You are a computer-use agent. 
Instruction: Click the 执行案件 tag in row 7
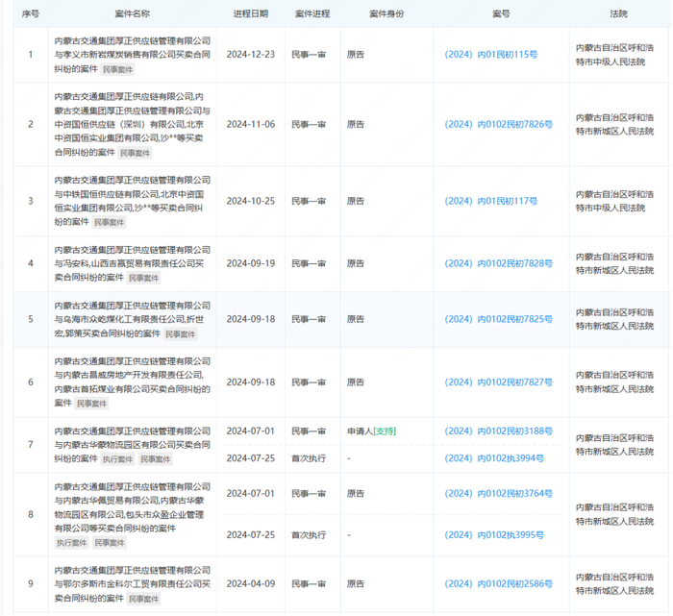pos(117,459)
